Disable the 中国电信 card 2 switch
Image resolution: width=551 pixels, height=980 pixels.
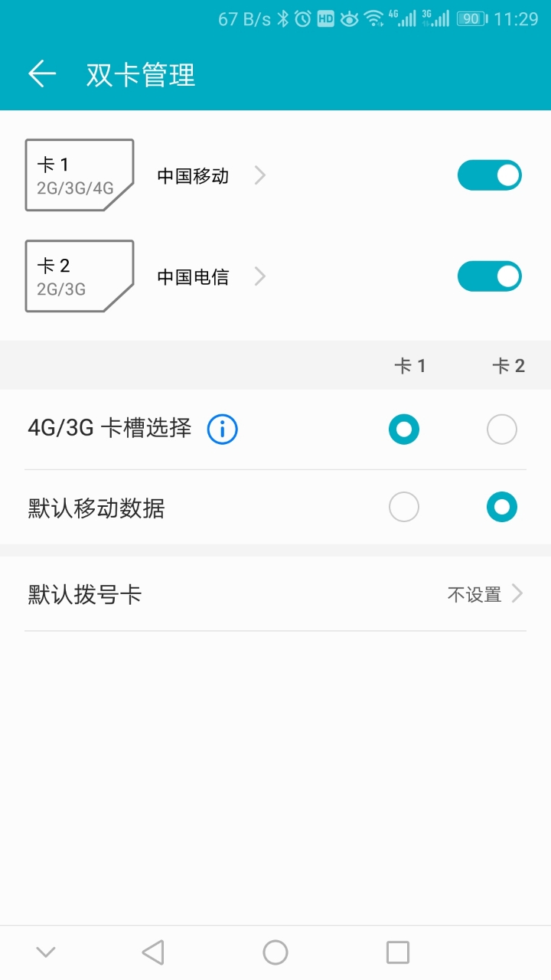click(490, 276)
